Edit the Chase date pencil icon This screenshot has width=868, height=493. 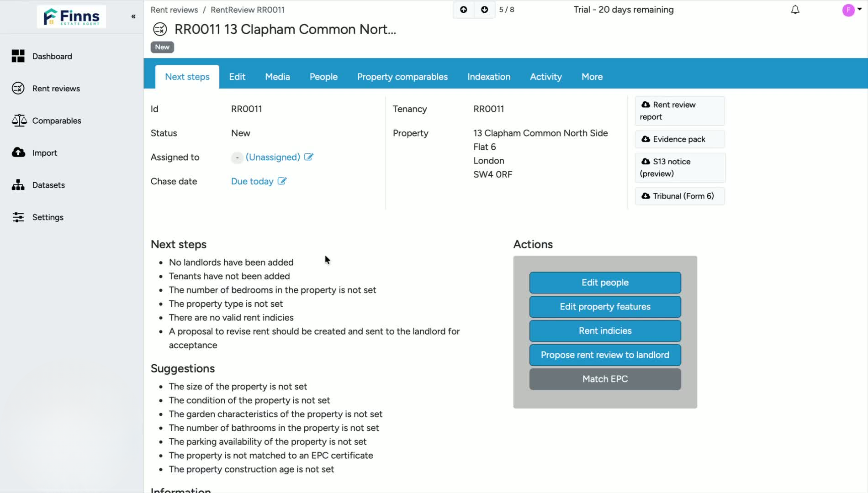click(x=282, y=181)
